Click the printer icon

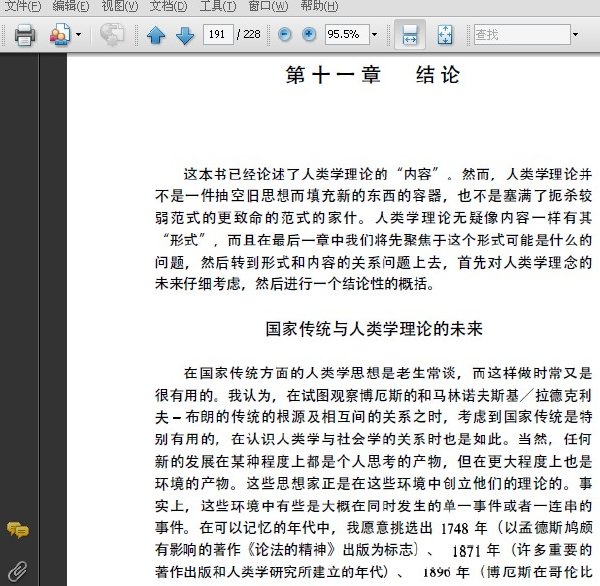coord(25,35)
